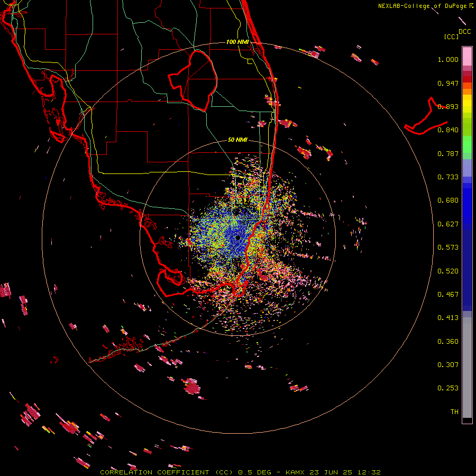Select the 1.000 color scale value

coord(448,59)
